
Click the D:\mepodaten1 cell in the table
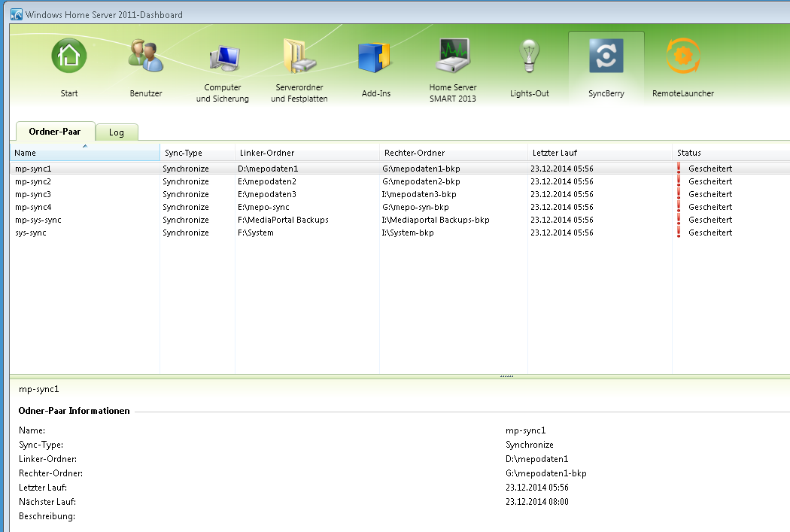pos(268,169)
